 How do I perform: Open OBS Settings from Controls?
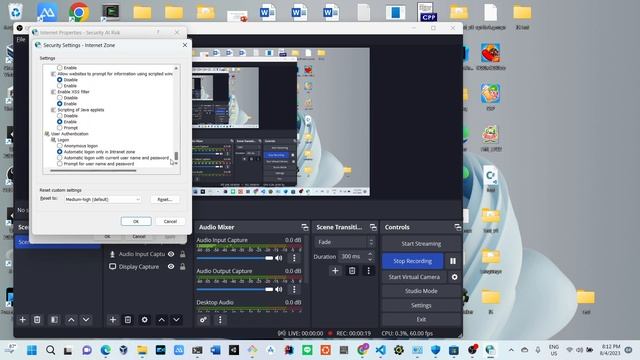pyautogui.click(x=421, y=305)
